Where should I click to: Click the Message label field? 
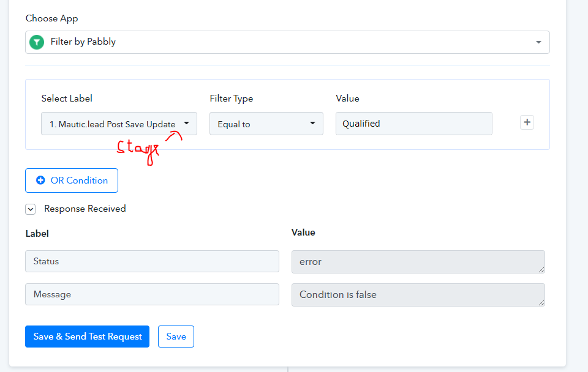pos(152,294)
